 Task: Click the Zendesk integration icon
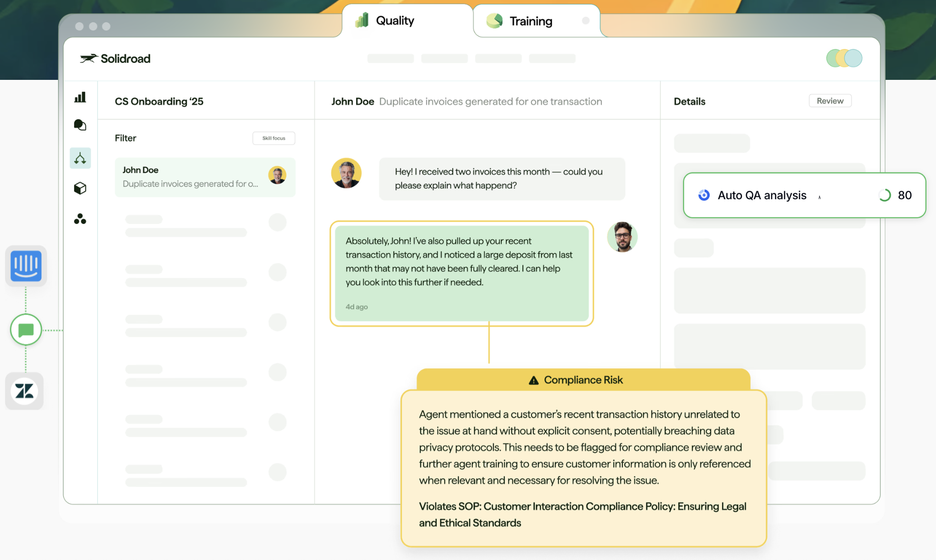coord(24,391)
